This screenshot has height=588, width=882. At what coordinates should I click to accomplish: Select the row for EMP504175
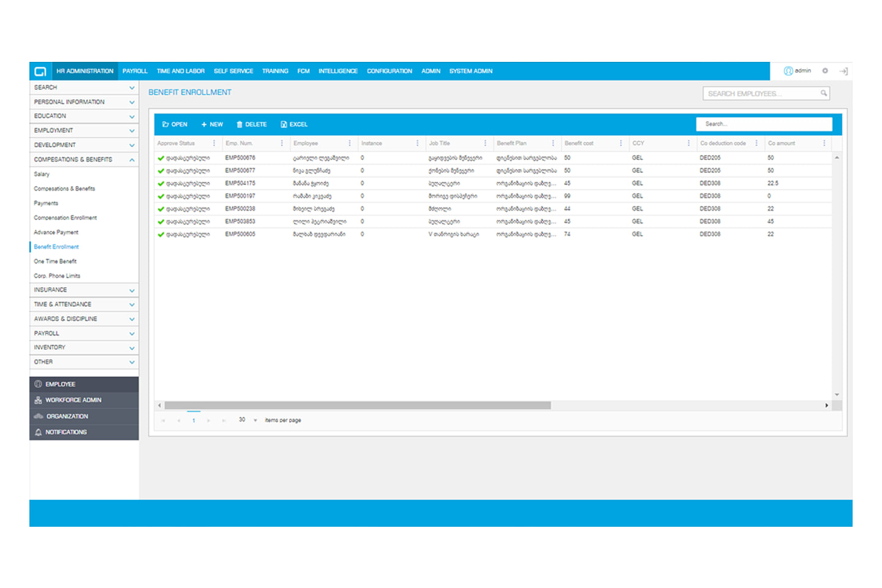point(493,183)
